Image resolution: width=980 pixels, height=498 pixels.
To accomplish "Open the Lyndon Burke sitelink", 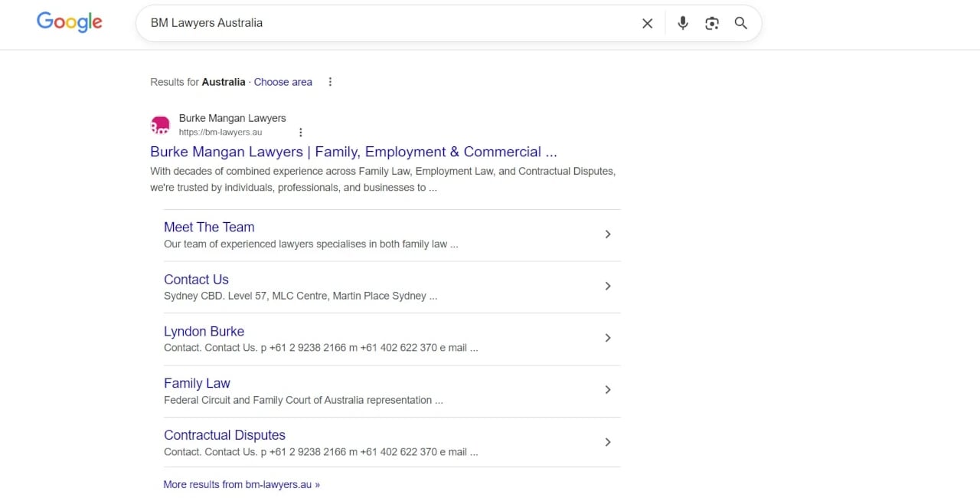I will pos(204,331).
